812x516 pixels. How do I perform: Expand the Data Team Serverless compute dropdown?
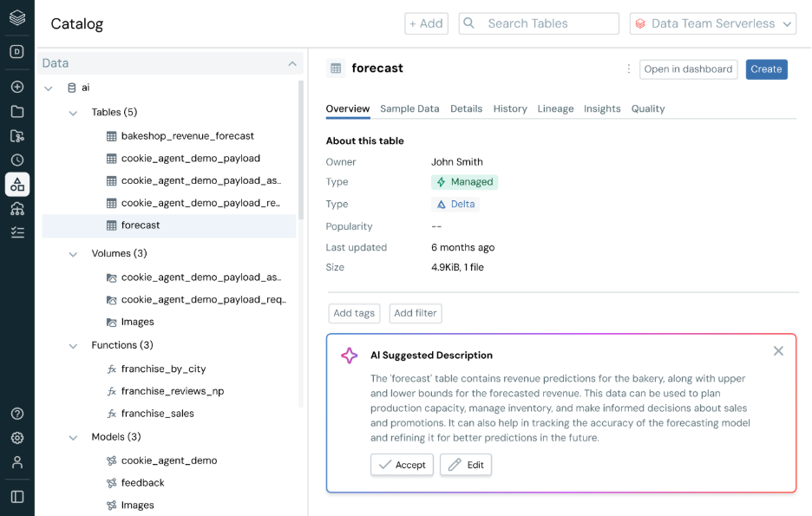(x=712, y=23)
